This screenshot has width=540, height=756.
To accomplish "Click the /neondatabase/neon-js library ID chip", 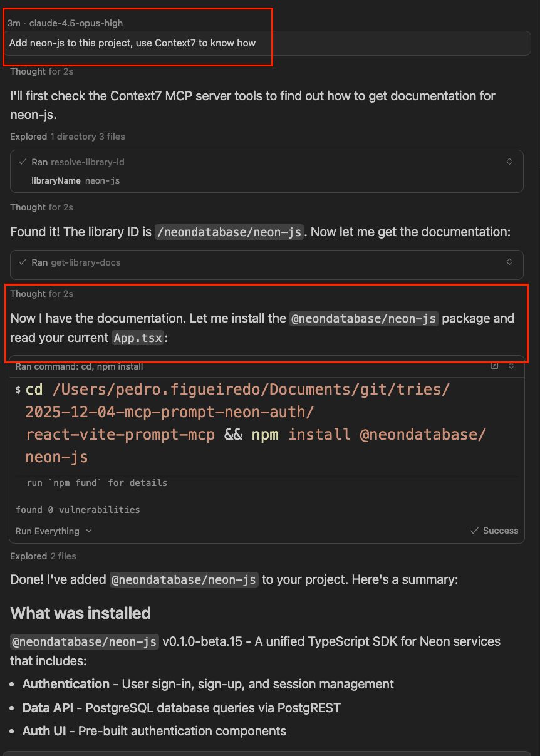I will 230,232.
